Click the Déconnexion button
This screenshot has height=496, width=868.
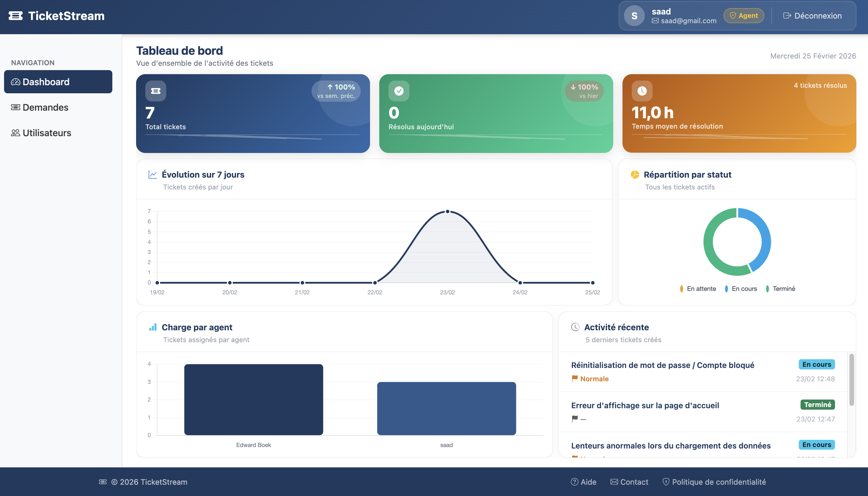pyautogui.click(x=813, y=15)
